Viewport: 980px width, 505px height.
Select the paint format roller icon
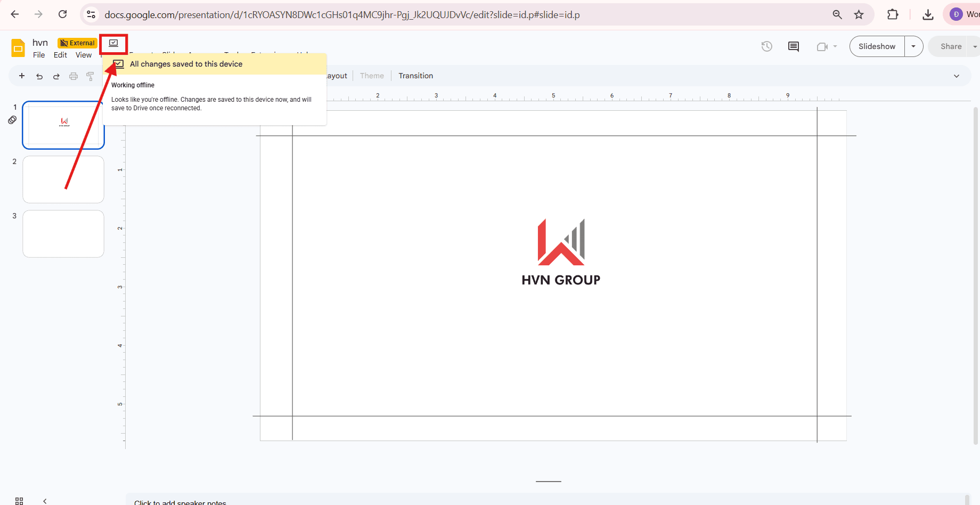click(x=91, y=76)
